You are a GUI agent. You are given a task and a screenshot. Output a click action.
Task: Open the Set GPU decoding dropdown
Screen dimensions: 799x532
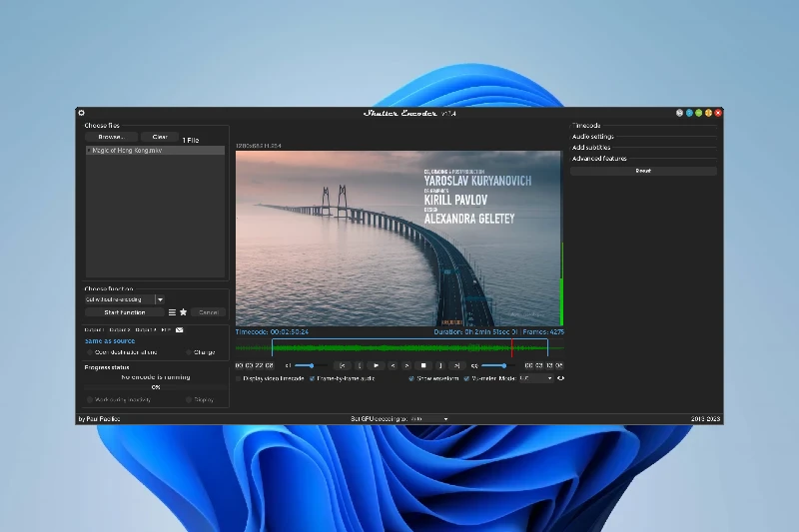429,419
